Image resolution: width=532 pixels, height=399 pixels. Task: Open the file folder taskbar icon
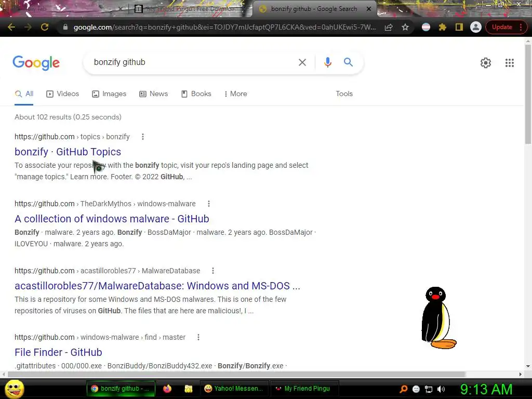coord(188,389)
